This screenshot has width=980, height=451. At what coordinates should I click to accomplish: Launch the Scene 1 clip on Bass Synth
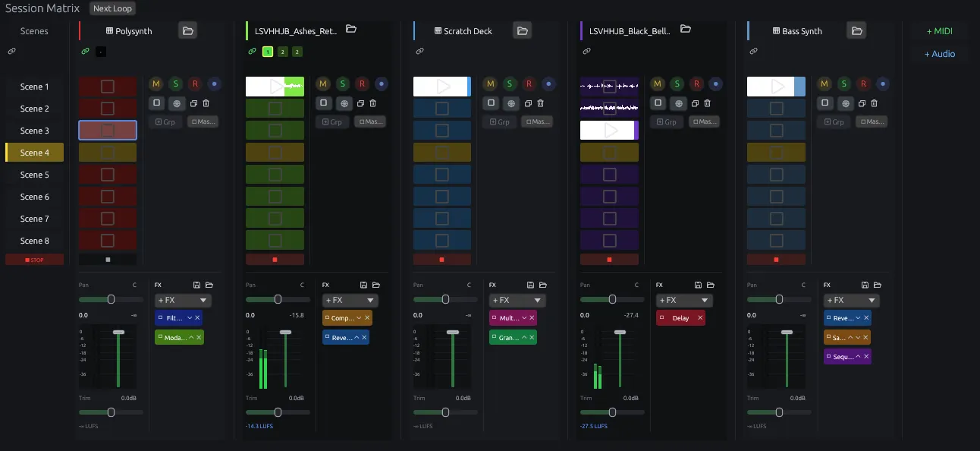(x=776, y=87)
